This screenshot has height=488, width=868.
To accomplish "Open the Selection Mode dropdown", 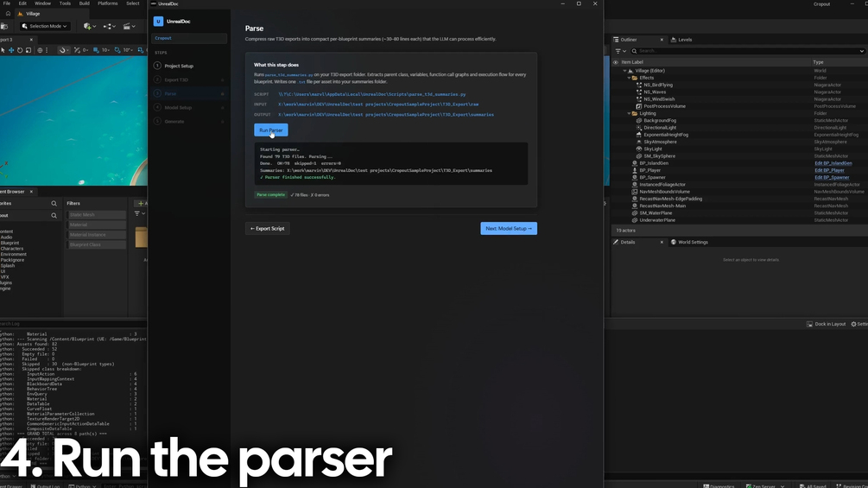I will click(45, 26).
